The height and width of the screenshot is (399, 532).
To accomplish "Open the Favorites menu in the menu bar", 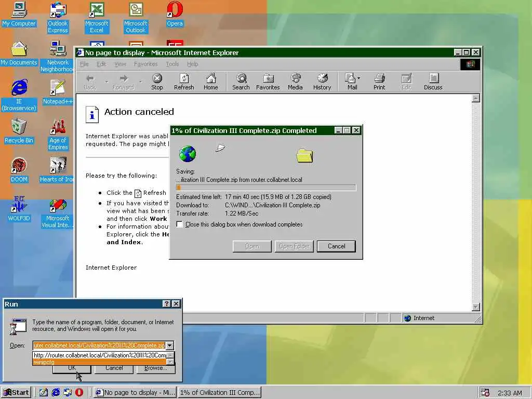I will [x=146, y=64].
